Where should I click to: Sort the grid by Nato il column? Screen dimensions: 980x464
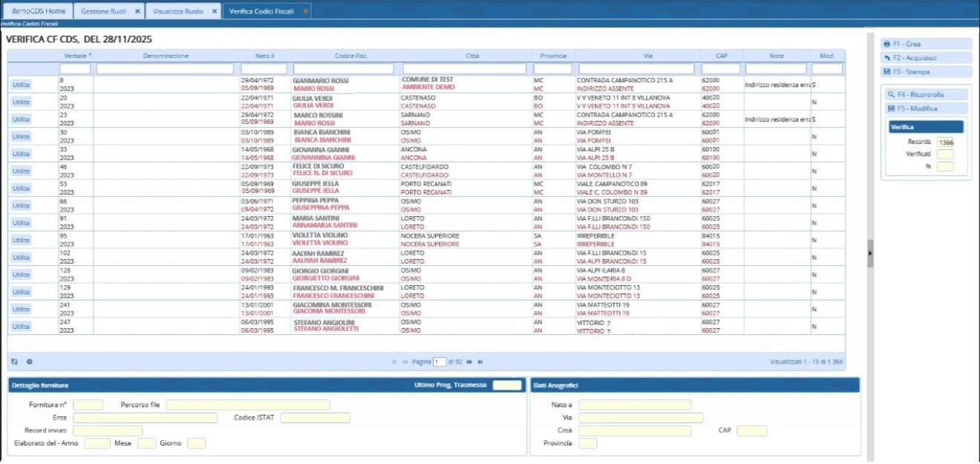tap(263, 56)
